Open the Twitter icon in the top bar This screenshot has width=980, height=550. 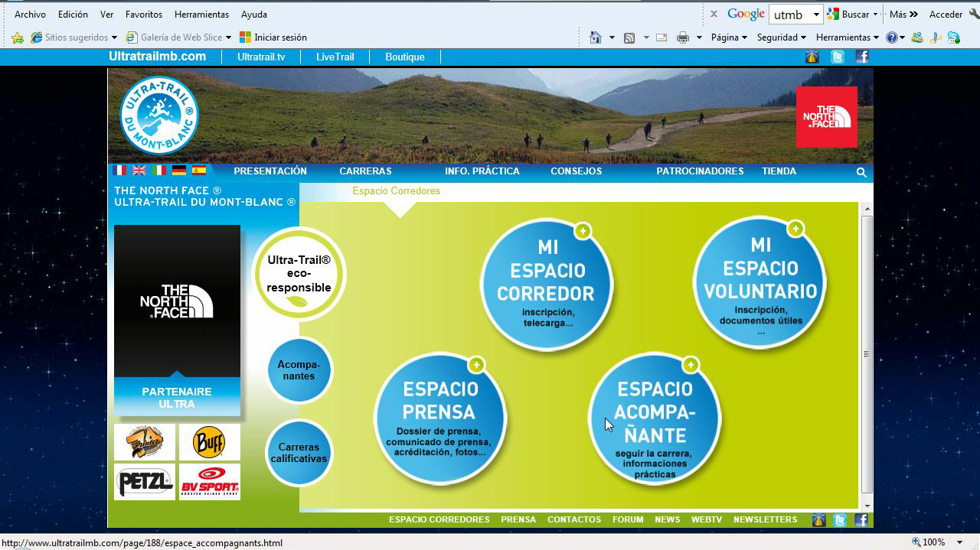[x=838, y=57]
